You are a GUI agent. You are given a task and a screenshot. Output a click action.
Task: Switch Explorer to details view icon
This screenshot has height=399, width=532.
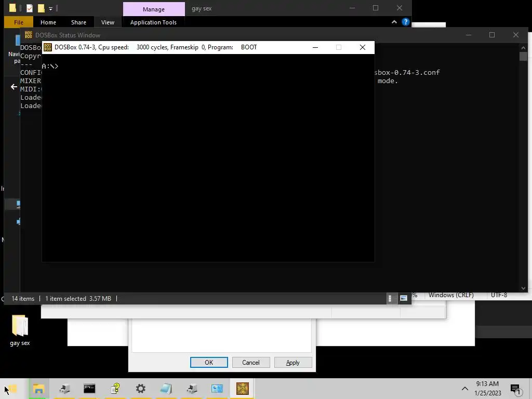coord(390,299)
